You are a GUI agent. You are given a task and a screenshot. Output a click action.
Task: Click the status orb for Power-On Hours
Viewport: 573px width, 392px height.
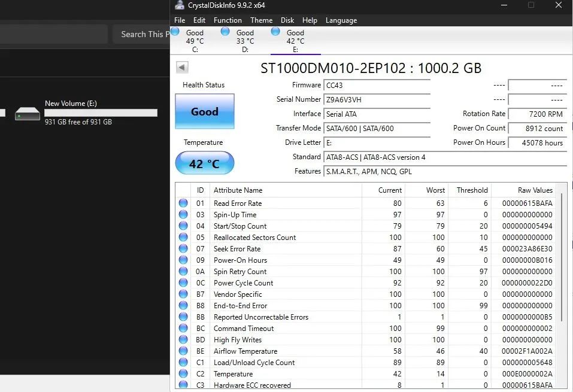click(183, 260)
